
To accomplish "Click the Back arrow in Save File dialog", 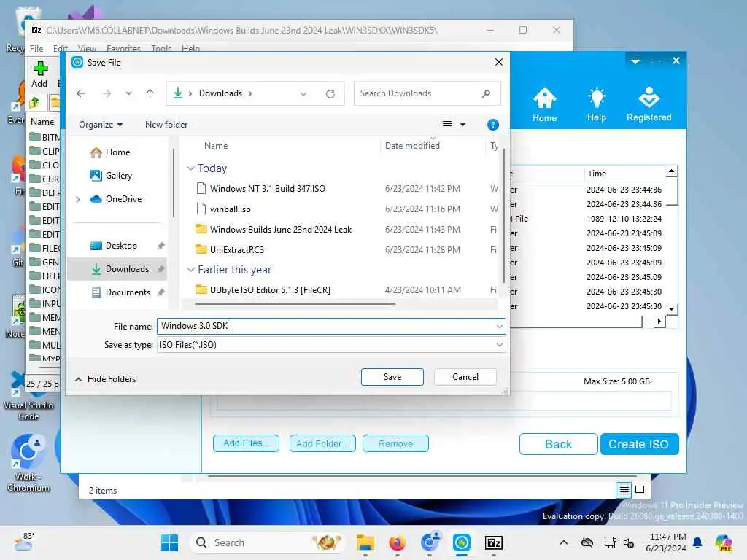I will pos(81,93).
